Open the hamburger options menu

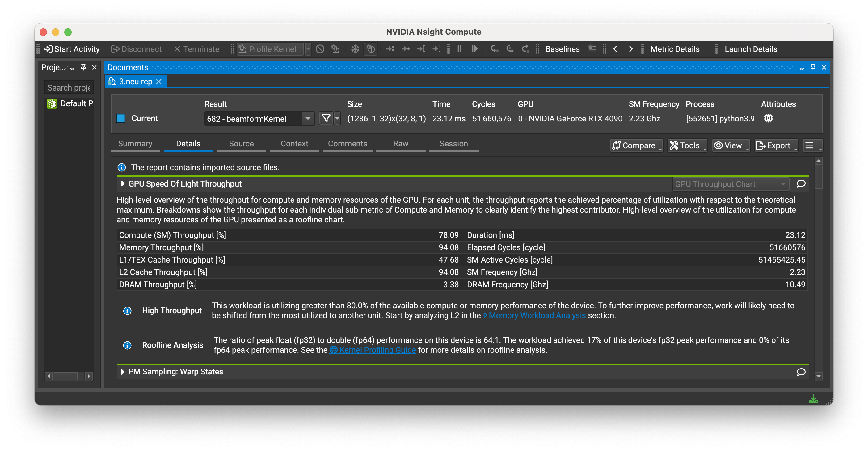(x=812, y=145)
